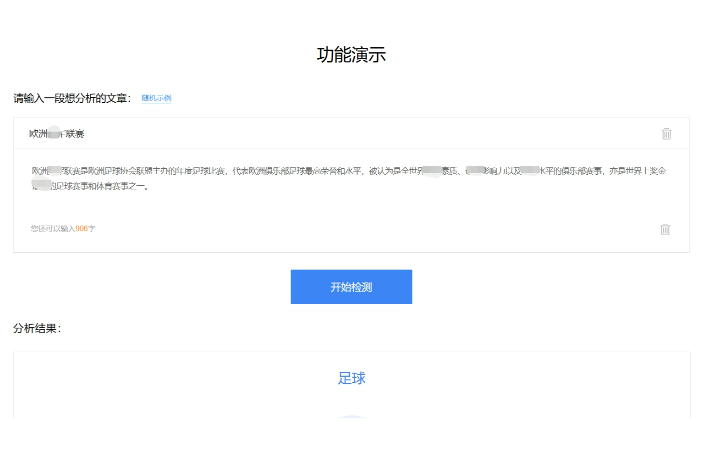Click the remaining character count text
The height and width of the screenshot is (450, 720).
coord(63,228)
